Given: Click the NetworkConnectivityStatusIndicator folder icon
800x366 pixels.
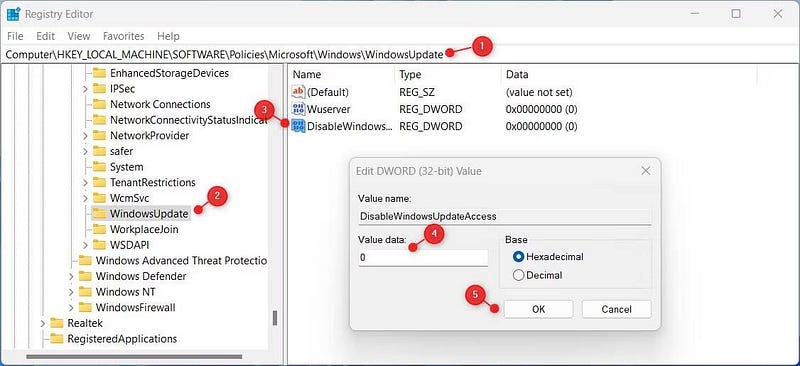Looking at the screenshot, I should 99,120.
